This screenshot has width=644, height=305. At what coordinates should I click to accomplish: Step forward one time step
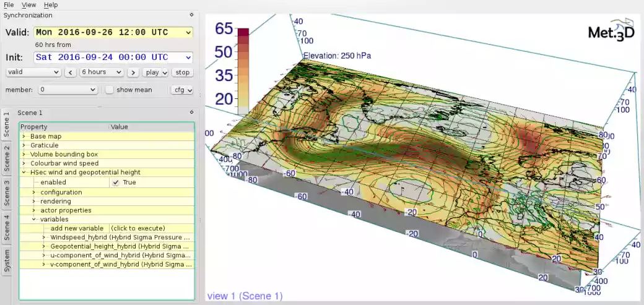[x=133, y=72]
